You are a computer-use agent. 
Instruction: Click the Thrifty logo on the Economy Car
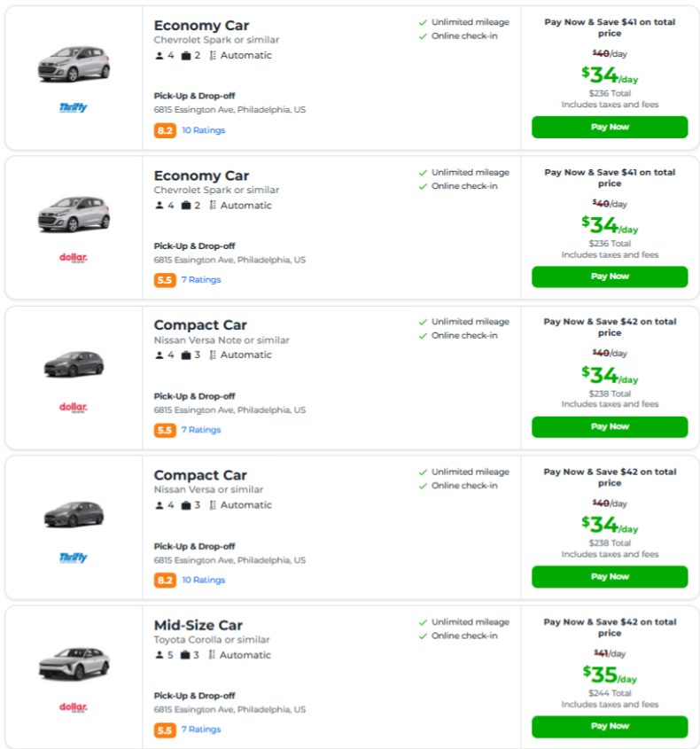point(75,110)
